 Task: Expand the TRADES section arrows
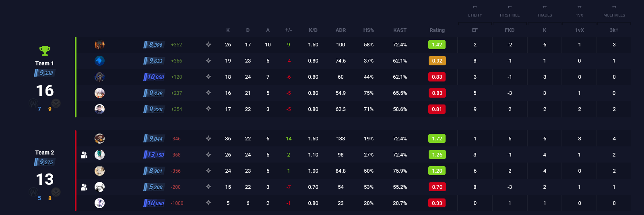(x=545, y=7)
